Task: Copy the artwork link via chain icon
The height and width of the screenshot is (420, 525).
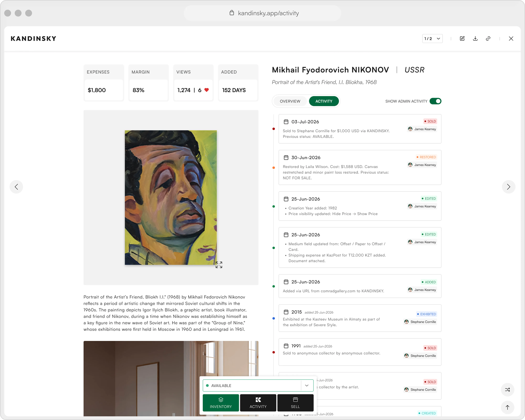Action: (x=488, y=38)
